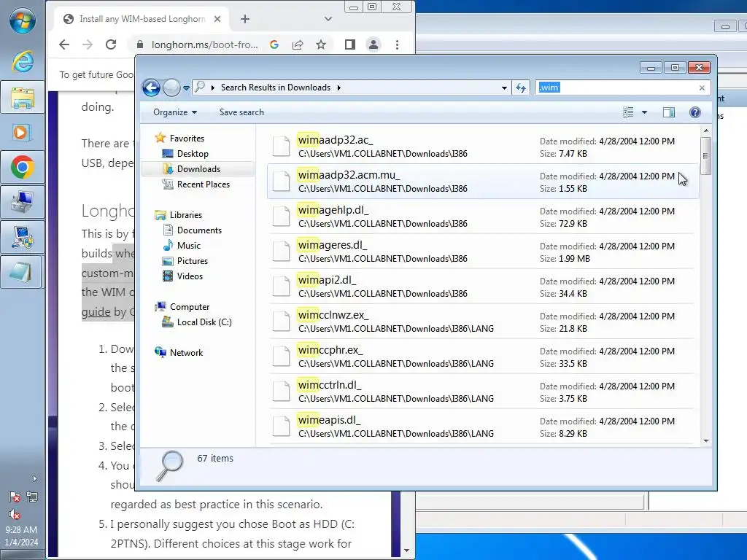
Task: Click Chrome back button
Action: coord(64,44)
